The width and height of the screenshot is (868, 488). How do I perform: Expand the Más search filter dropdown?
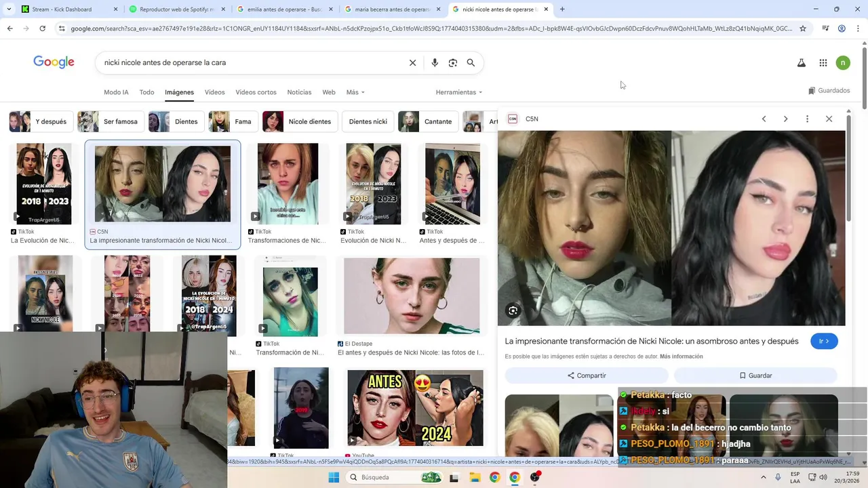(x=355, y=92)
